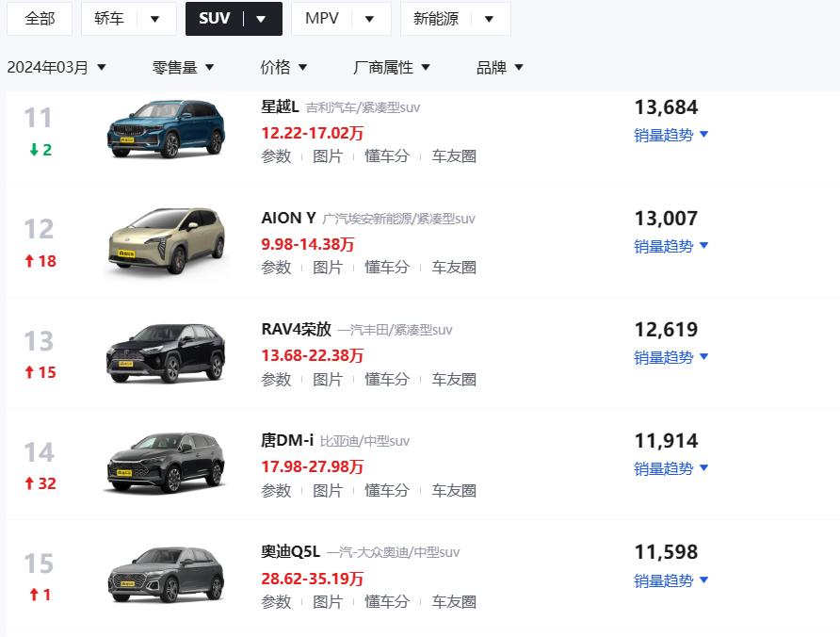Open 车友圈 for 奥迪Q5L
This screenshot has height=637, width=840.
pyautogui.click(x=454, y=602)
